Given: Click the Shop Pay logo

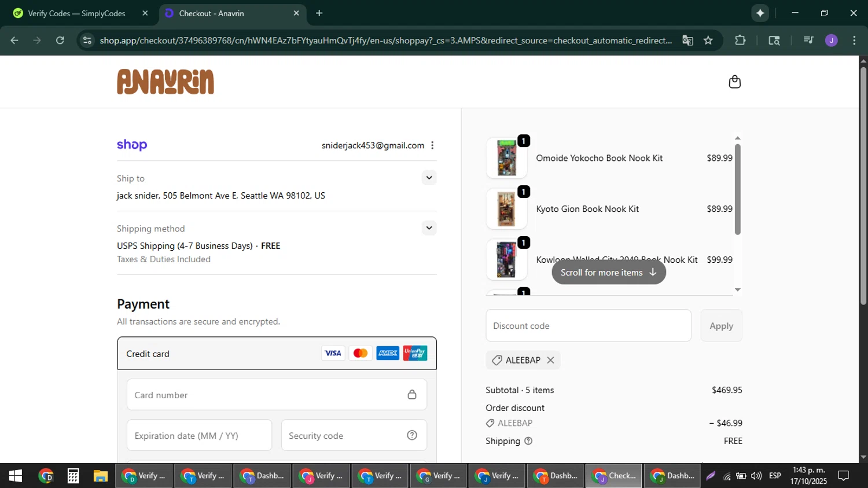Looking at the screenshot, I should (132, 145).
